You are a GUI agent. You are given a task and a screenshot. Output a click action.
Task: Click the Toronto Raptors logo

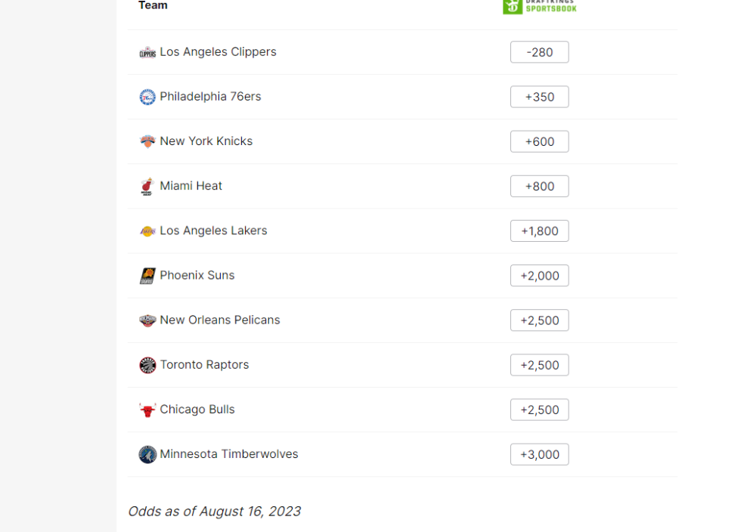click(147, 365)
